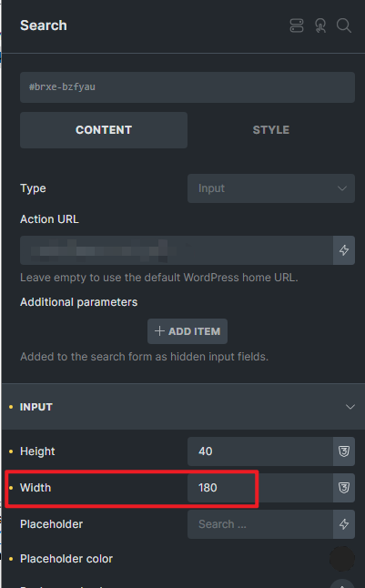Collapse the INPUT section chevron

(350, 407)
